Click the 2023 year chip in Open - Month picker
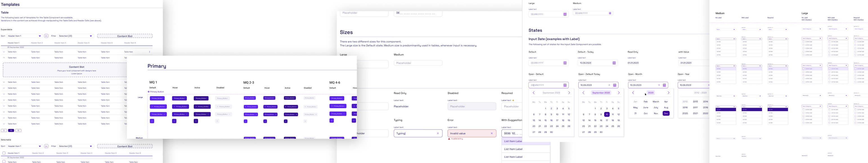The width and height of the screenshot is (868, 163). coord(651,93)
